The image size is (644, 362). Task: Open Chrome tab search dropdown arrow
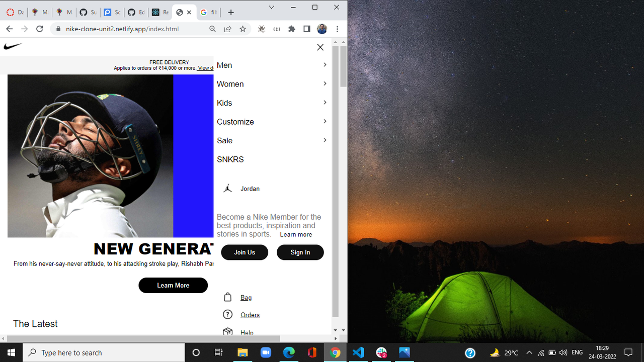tap(272, 8)
